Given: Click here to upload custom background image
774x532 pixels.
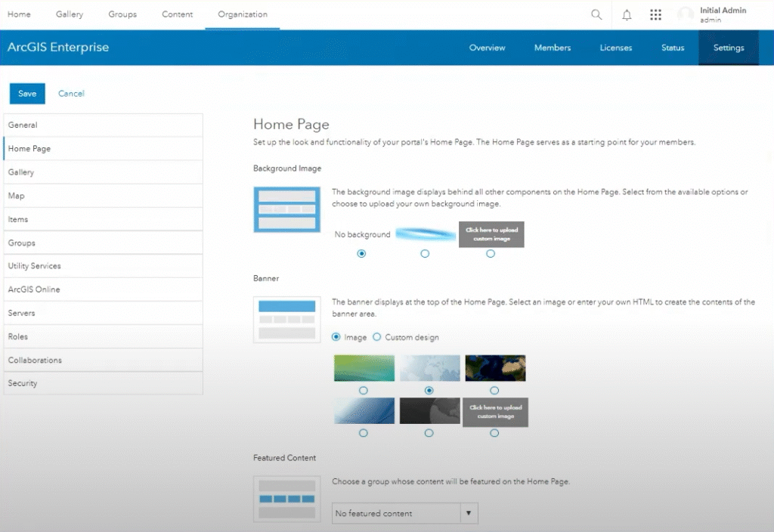Looking at the screenshot, I should pyautogui.click(x=491, y=234).
